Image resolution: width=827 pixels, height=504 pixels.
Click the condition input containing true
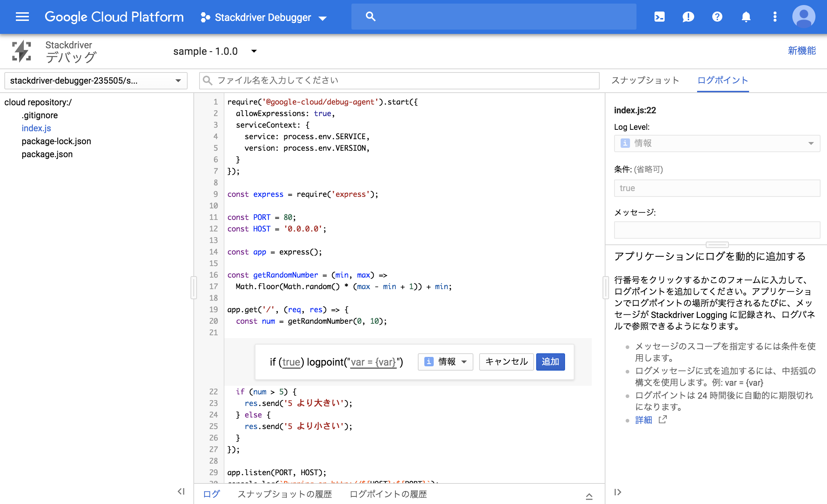pos(717,188)
